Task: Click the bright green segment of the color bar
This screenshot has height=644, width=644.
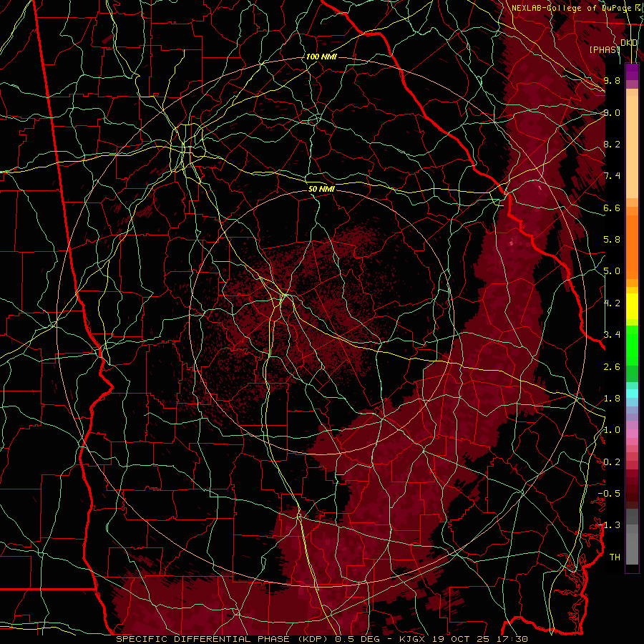Action: 632,345
